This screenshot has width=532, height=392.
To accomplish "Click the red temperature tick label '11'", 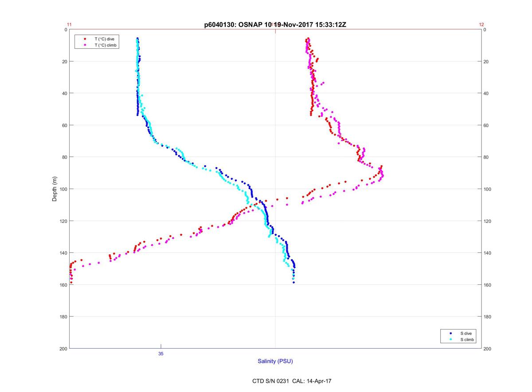I will pyautogui.click(x=69, y=25).
